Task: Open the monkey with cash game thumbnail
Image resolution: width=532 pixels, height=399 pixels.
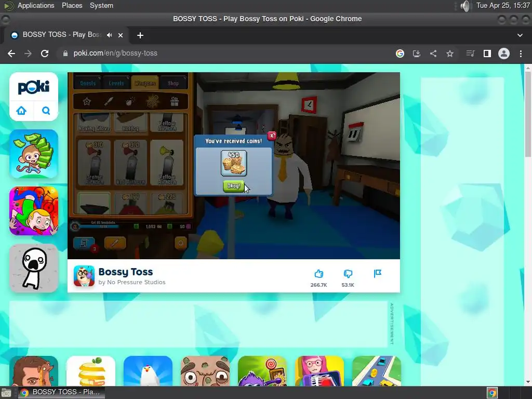Action: click(x=34, y=154)
